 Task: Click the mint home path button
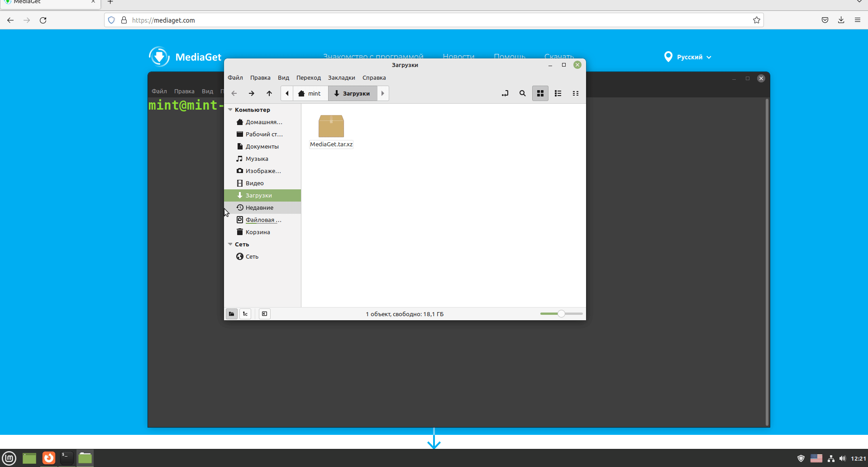pos(310,93)
